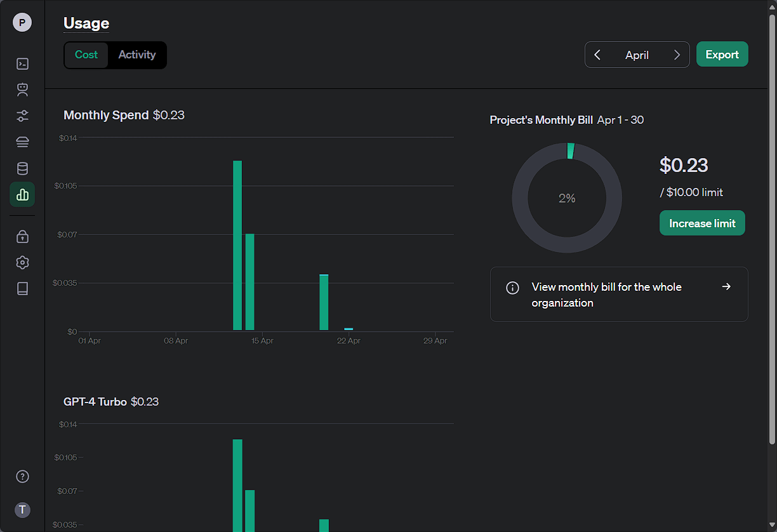Open the Fine-tuning sliders icon in sidebar

(22, 116)
